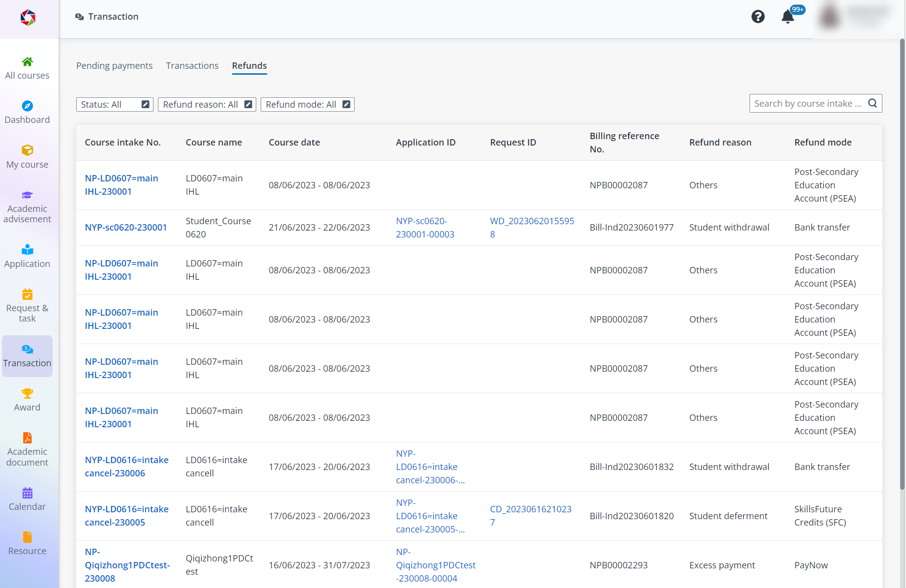Expand the Refund mode: All filter
Viewport: 906px width, 588px height.
(x=307, y=105)
